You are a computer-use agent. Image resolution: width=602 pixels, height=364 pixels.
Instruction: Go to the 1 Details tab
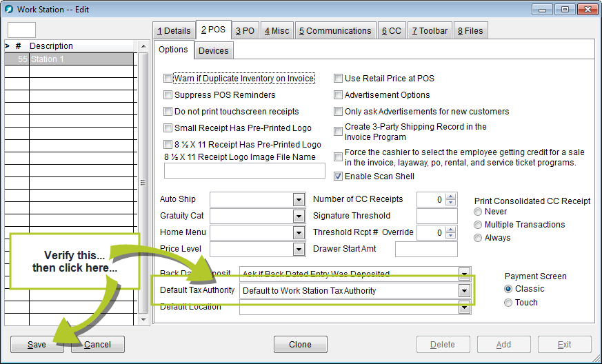174,30
